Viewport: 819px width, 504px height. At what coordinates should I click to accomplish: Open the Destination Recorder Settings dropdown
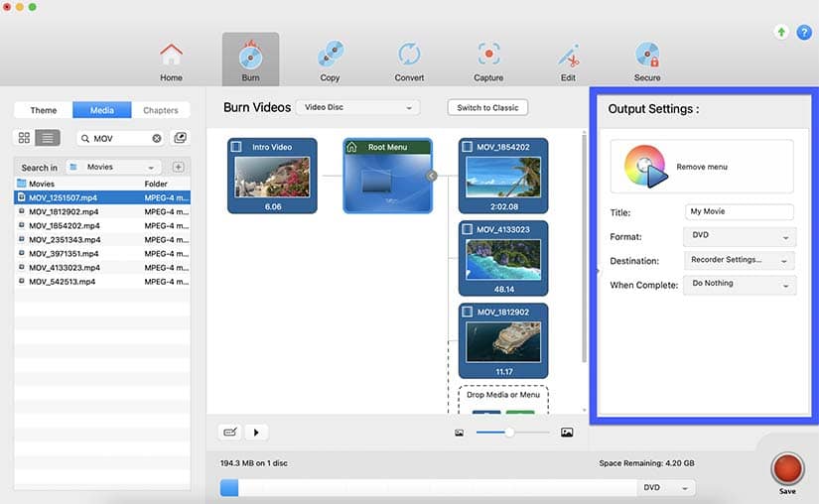click(740, 260)
